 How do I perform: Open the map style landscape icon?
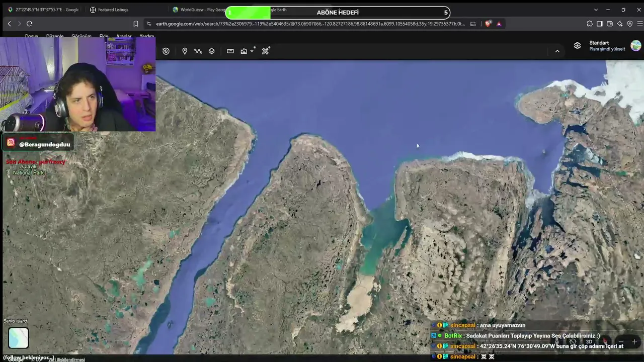[244, 51]
